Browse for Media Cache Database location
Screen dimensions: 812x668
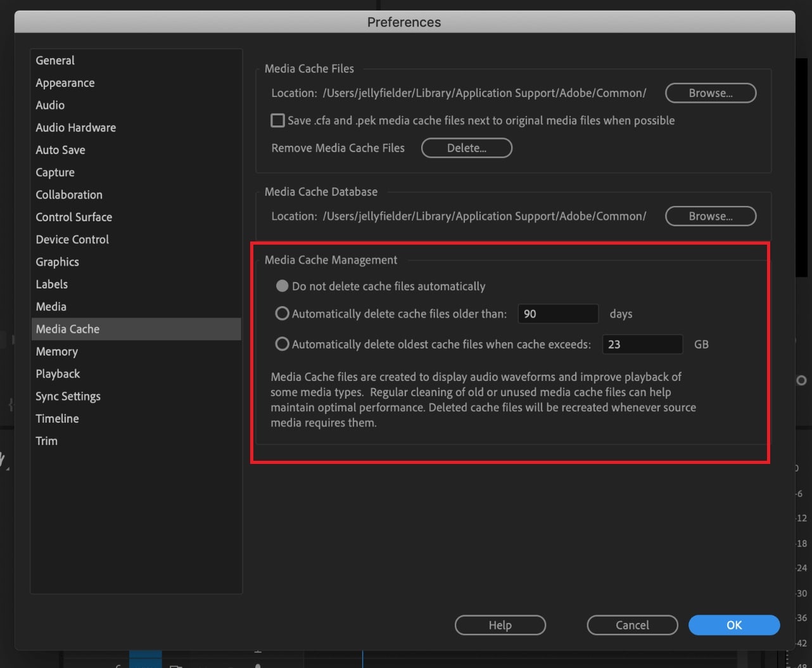point(711,216)
